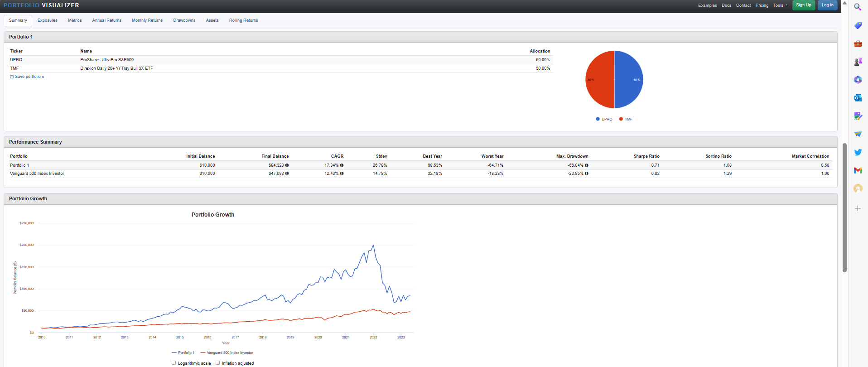
Task: Open the red Tools toolbox sidebar icon
Action: [x=858, y=43]
